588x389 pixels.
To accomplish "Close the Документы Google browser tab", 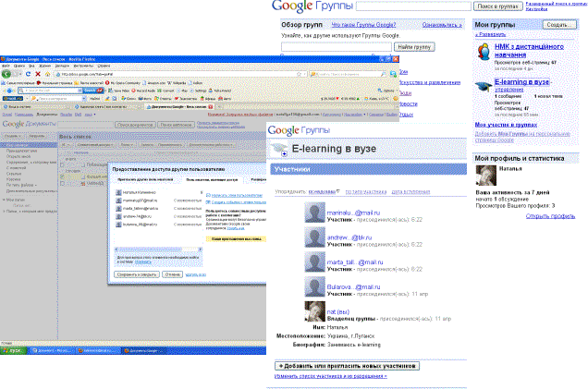I will tap(211, 107).
